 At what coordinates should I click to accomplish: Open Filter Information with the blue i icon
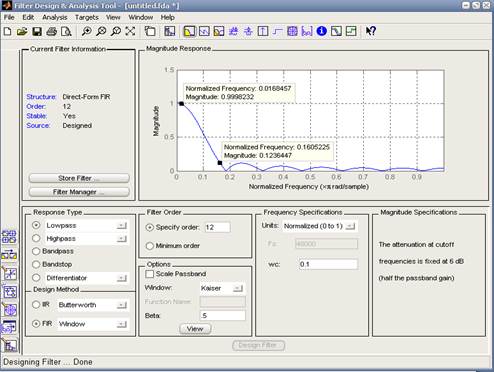pyautogui.click(x=322, y=31)
